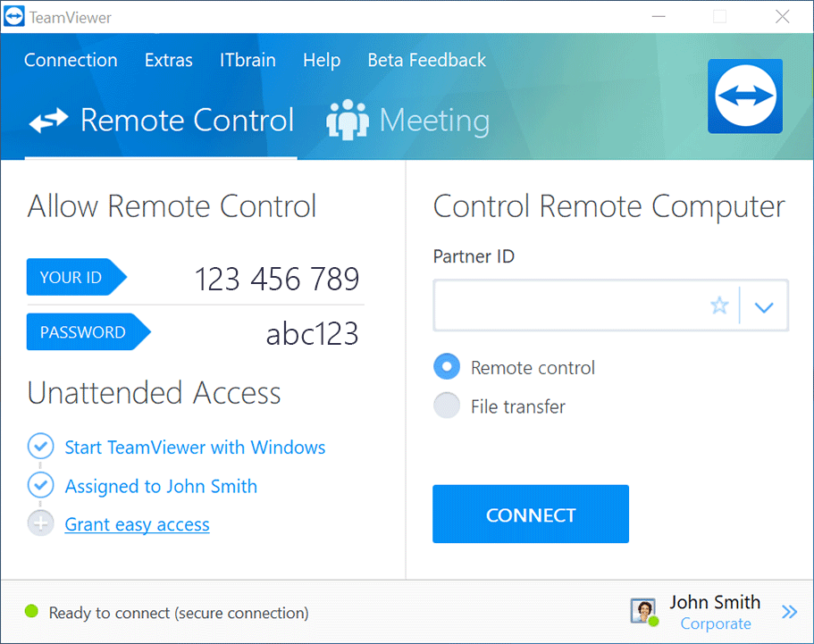Click the Grant easy access link
Screen dimensions: 814x644
pyautogui.click(x=137, y=524)
